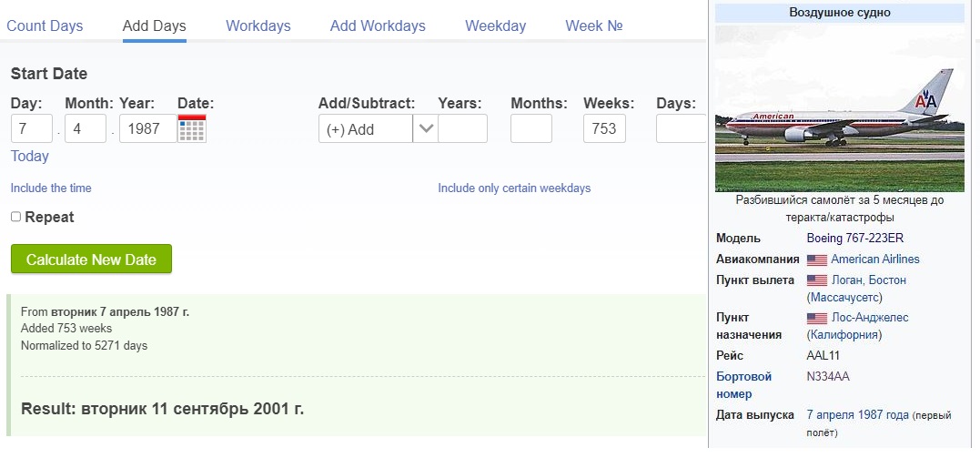The height and width of the screenshot is (458, 980).
Task: Click the Пункт назначения row label
Action: tap(749, 326)
